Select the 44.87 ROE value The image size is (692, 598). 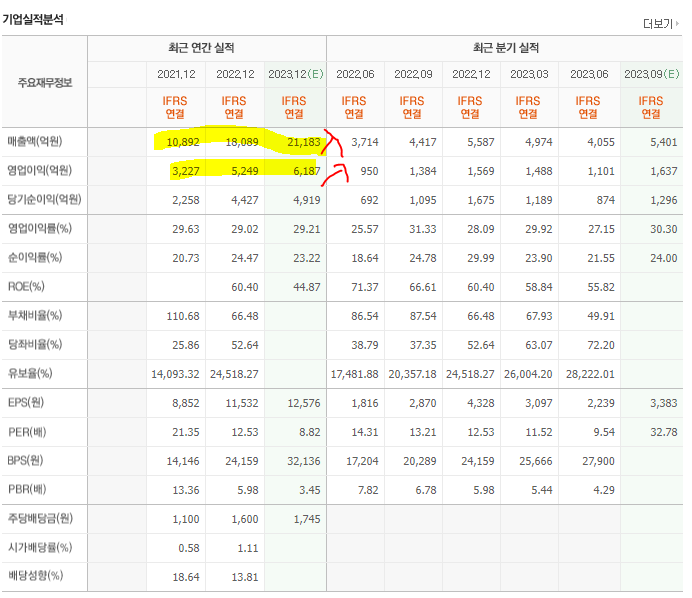[307, 287]
